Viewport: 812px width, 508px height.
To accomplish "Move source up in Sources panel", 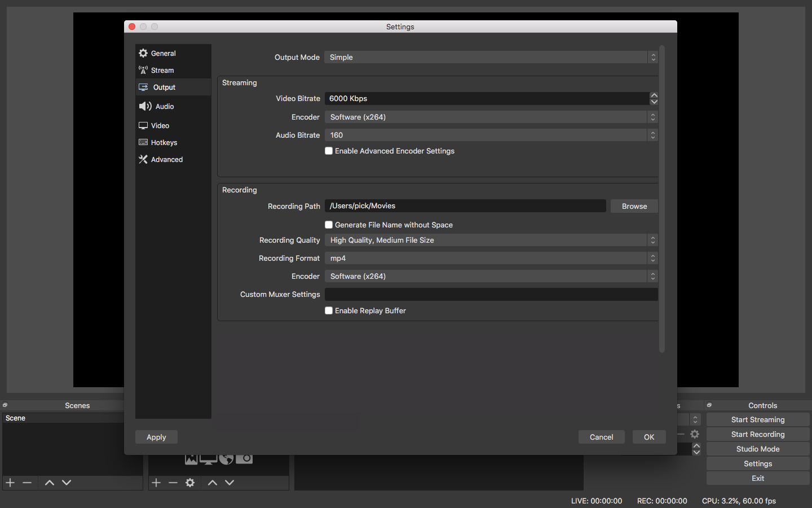I will pyautogui.click(x=213, y=483).
